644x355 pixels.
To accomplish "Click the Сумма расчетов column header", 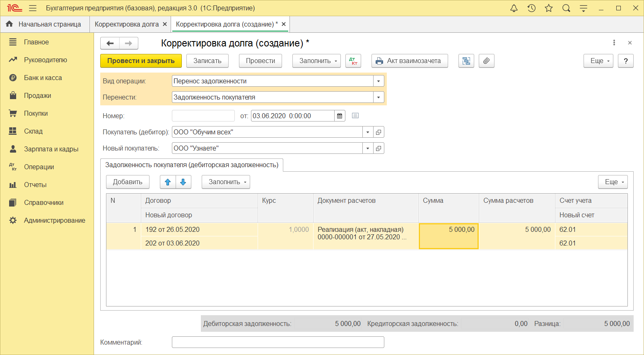I will pos(517,208).
